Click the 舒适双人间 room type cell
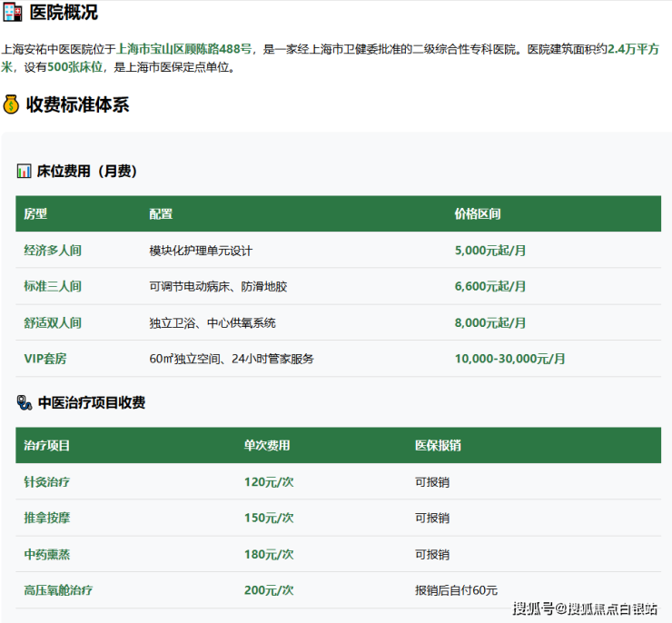This screenshot has width=672, height=623. [x=53, y=322]
